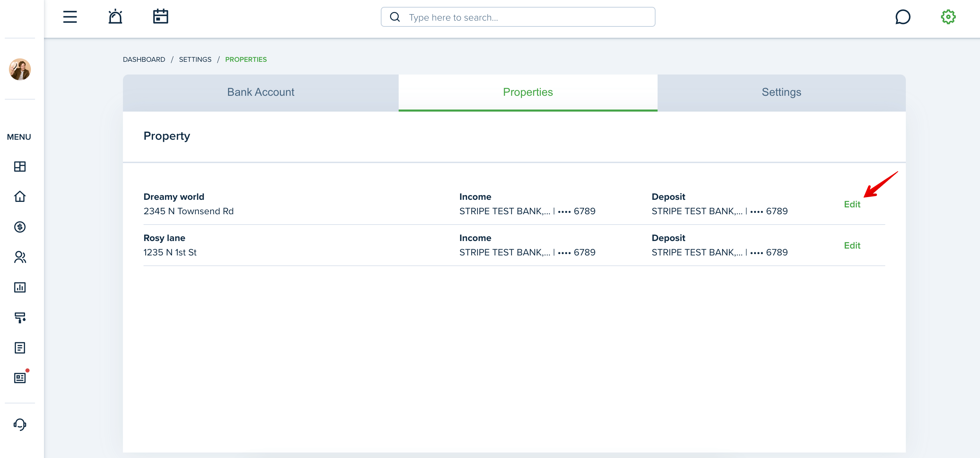Switch to the Bank Account tab
This screenshot has height=458, width=980.
point(261,92)
